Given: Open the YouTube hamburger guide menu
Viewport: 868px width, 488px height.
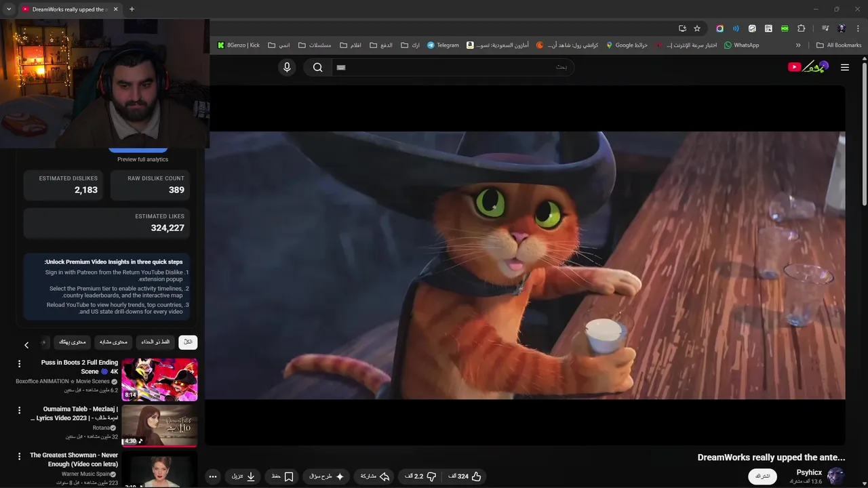Looking at the screenshot, I should (844, 67).
